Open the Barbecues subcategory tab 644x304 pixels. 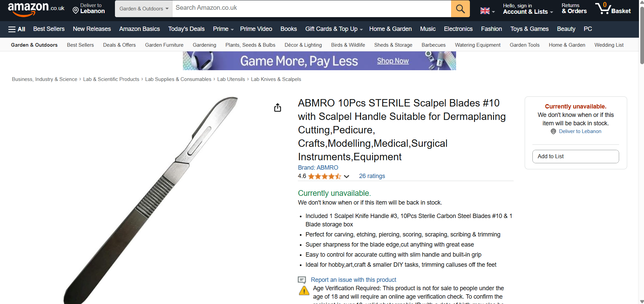point(433,45)
